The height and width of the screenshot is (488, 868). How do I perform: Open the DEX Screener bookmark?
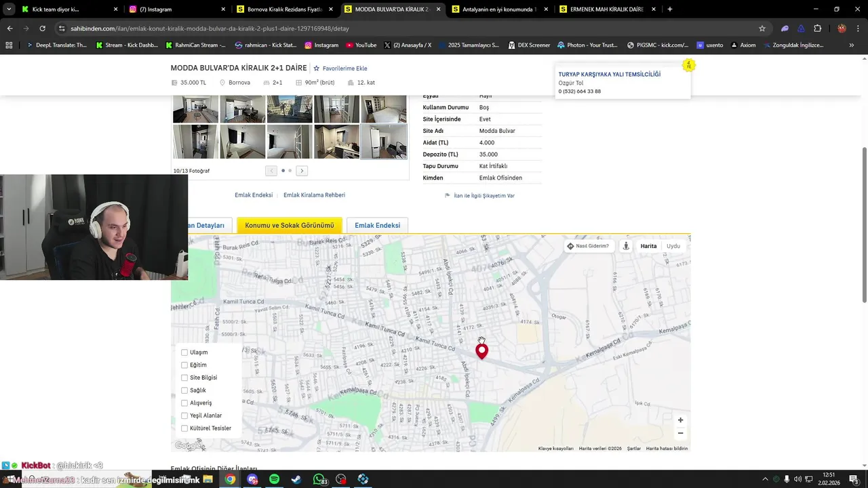[528, 45]
